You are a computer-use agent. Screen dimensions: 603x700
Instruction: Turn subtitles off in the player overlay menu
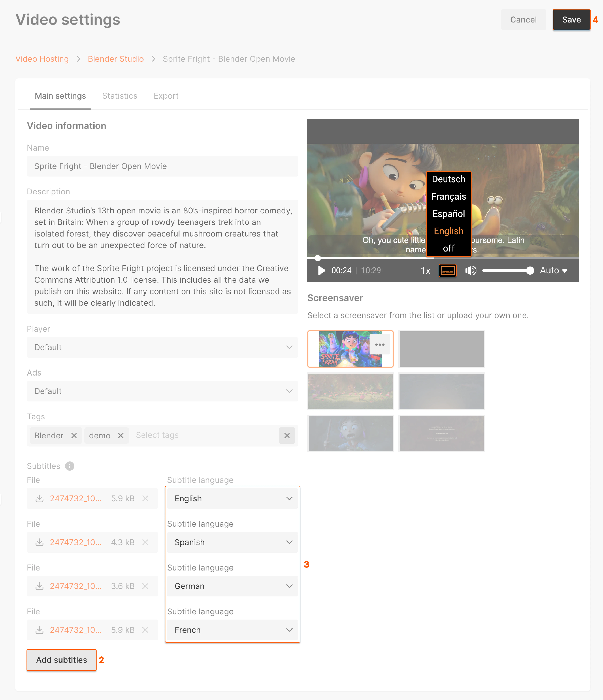[x=448, y=248]
